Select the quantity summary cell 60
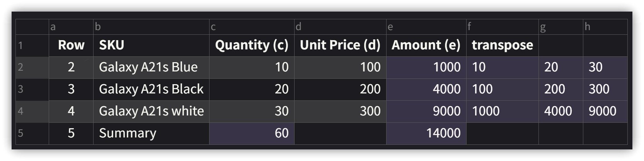The height and width of the screenshot is (161, 644). point(252,134)
